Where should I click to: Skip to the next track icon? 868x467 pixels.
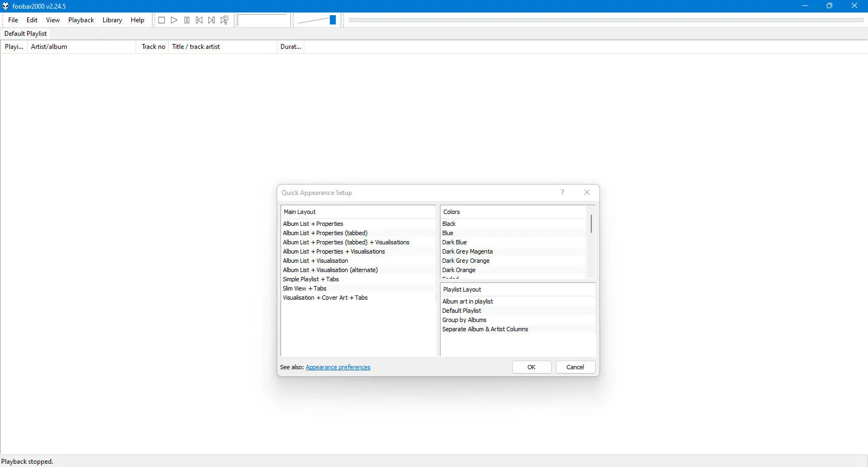[212, 20]
